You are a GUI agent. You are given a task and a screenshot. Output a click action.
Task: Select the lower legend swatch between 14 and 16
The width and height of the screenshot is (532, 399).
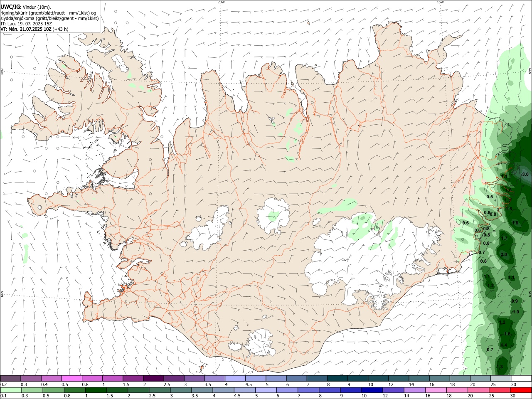(415, 390)
